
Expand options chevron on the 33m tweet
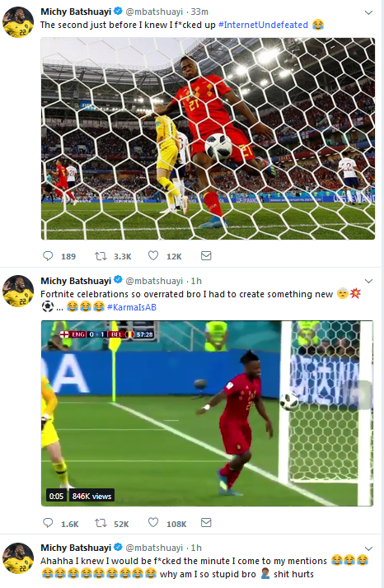[368, 12]
